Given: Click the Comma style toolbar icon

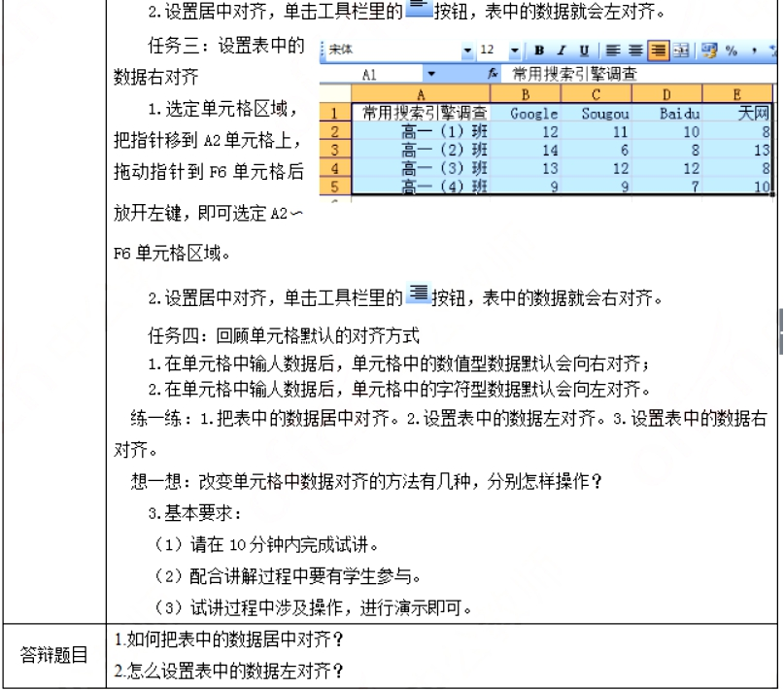Looking at the screenshot, I should [754, 50].
